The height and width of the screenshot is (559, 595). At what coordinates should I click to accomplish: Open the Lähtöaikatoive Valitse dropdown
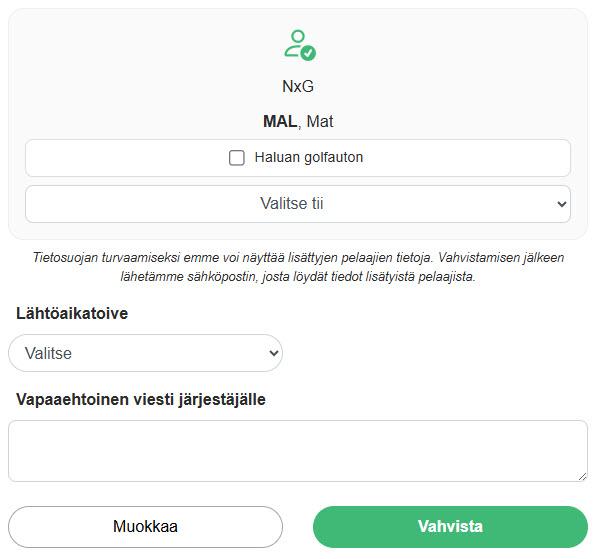point(145,353)
